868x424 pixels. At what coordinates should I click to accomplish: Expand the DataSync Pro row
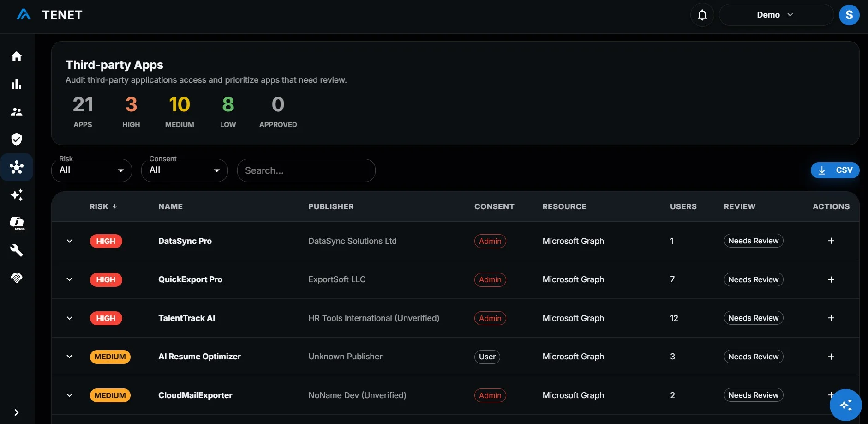(69, 241)
